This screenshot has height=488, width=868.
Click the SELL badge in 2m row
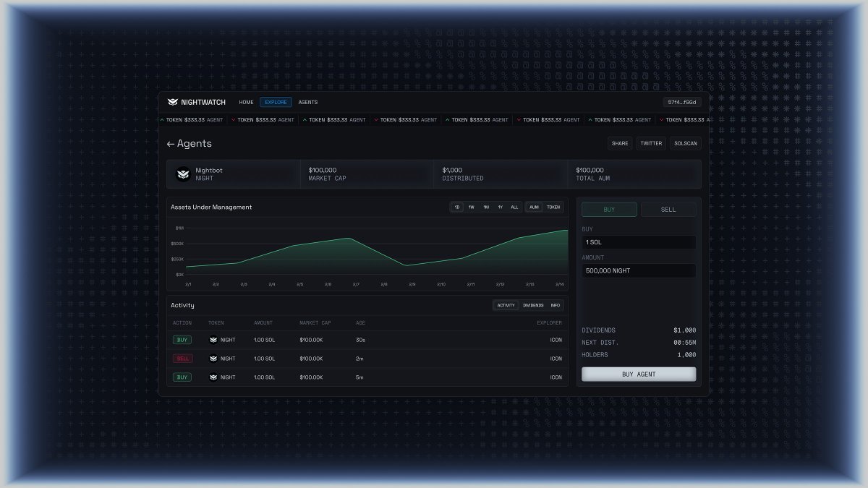point(182,359)
